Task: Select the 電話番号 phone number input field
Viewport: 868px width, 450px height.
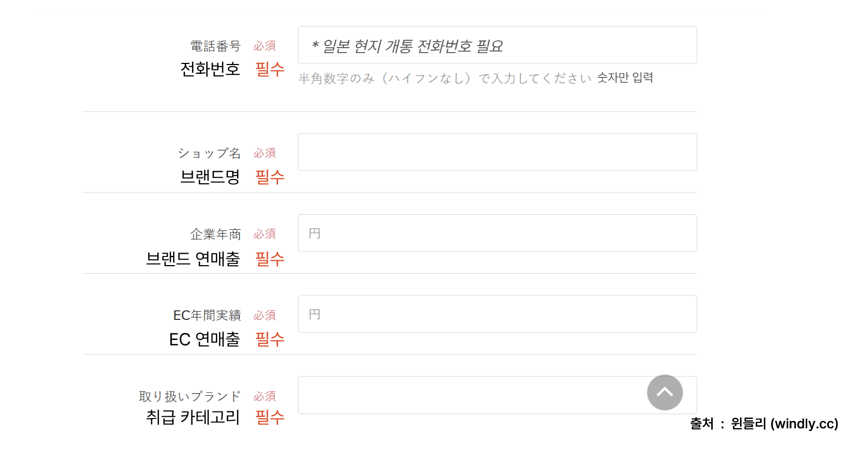Action: pos(496,45)
